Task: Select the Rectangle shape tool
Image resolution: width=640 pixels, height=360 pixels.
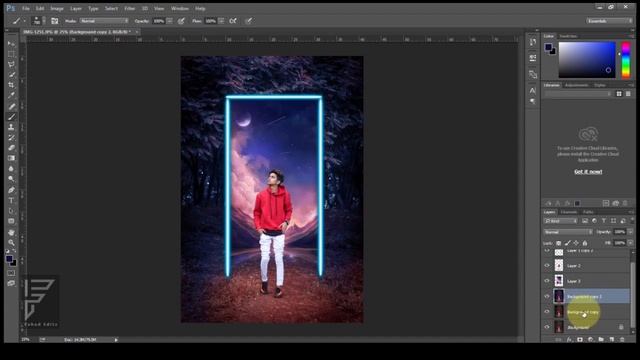Action: pos(11,221)
